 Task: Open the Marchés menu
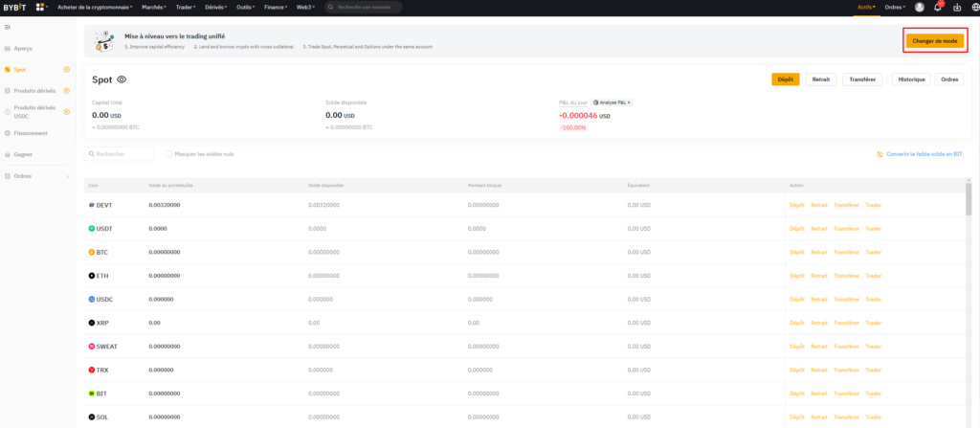tap(153, 7)
